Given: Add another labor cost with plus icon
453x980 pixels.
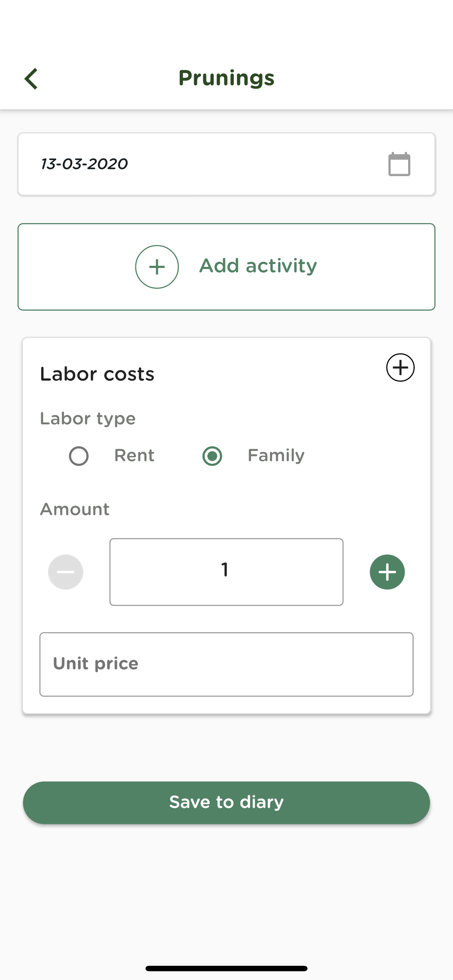Looking at the screenshot, I should pyautogui.click(x=400, y=367).
